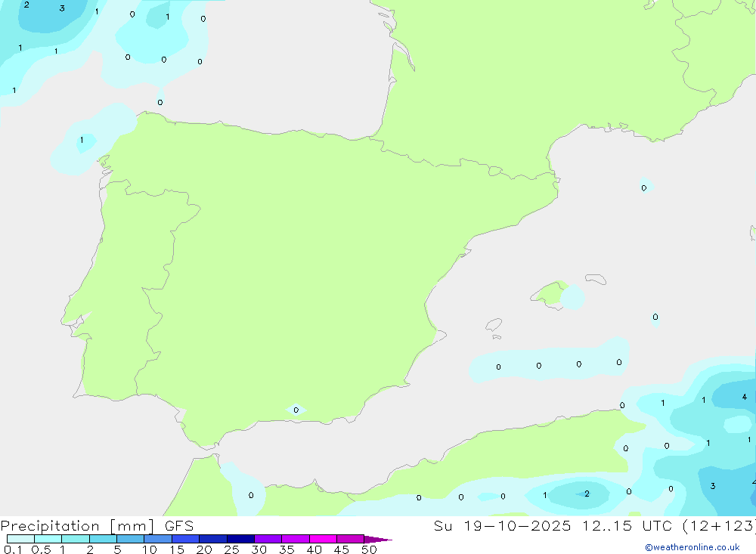Pick the 45 to 50 mm legend swatch

click(x=350, y=539)
